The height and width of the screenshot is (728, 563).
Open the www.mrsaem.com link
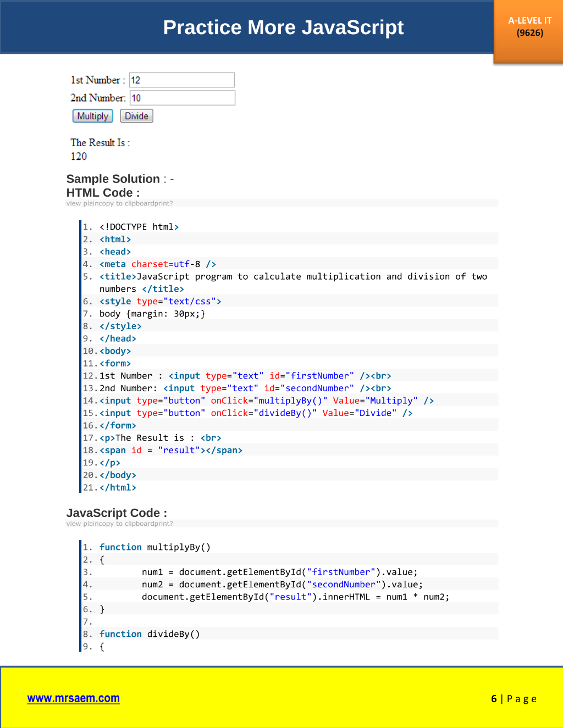pyautogui.click(x=74, y=698)
